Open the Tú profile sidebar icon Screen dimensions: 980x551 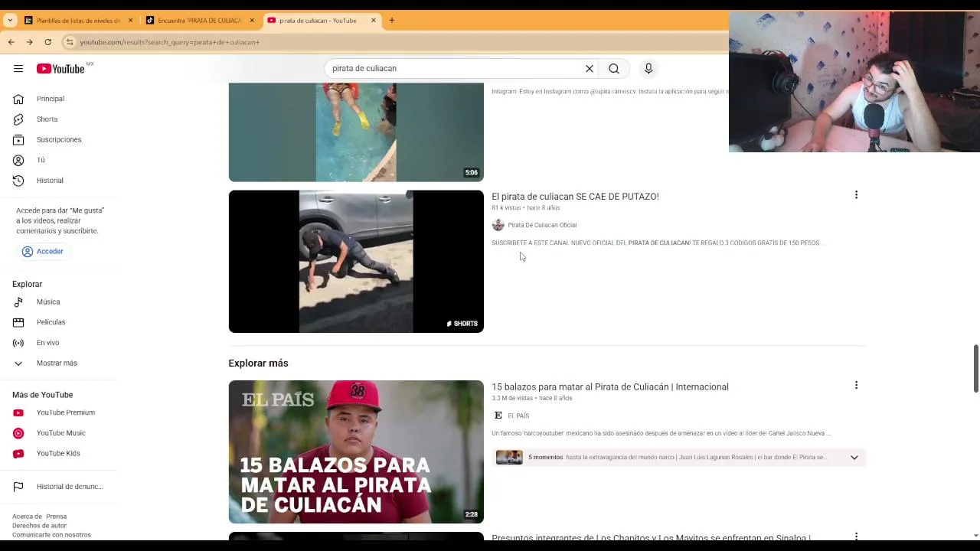18,160
